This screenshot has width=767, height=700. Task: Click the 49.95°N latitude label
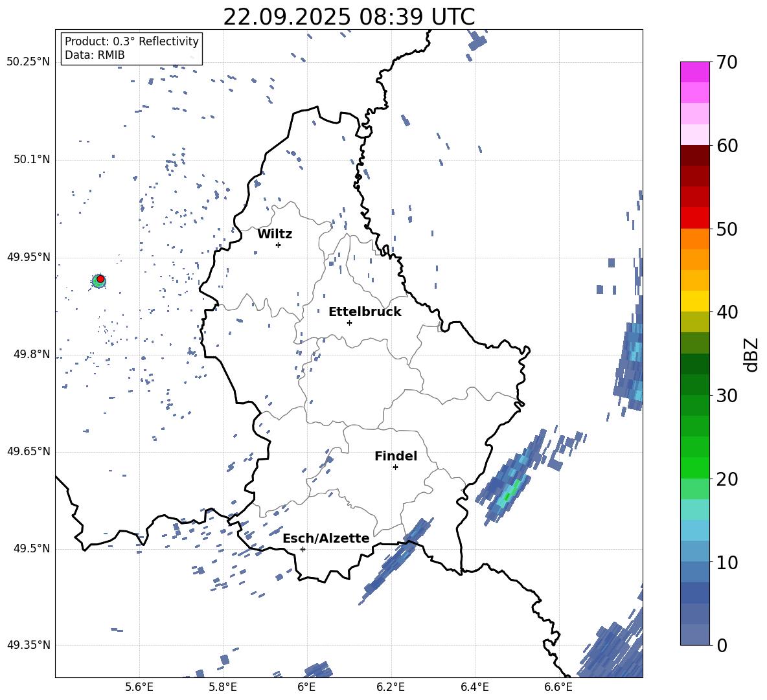pyautogui.click(x=29, y=257)
